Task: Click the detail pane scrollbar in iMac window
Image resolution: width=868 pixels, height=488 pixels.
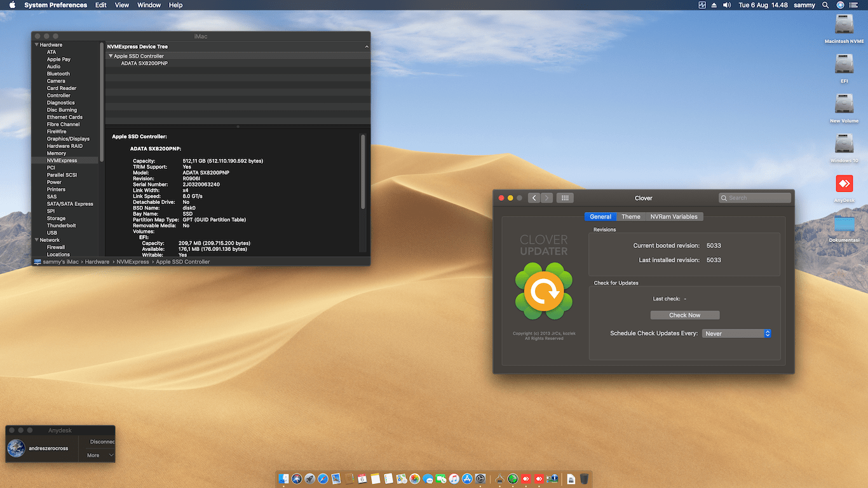Action: pyautogui.click(x=363, y=172)
